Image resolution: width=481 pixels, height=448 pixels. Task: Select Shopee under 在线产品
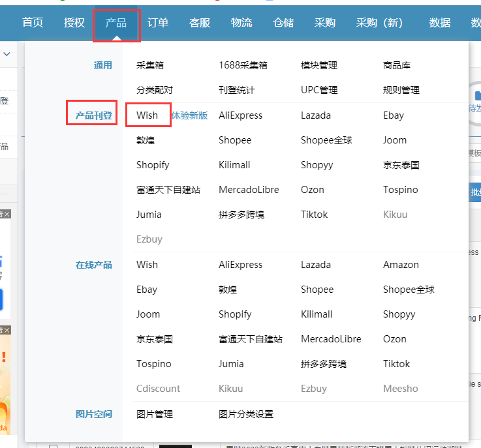point(317,290)
